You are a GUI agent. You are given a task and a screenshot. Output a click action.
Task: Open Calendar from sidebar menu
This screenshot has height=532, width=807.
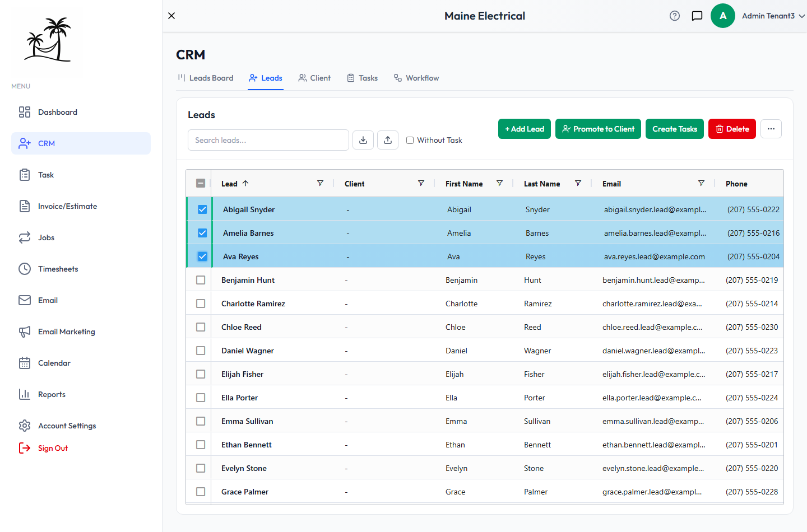pyautogui.click(x=81, y=363)
